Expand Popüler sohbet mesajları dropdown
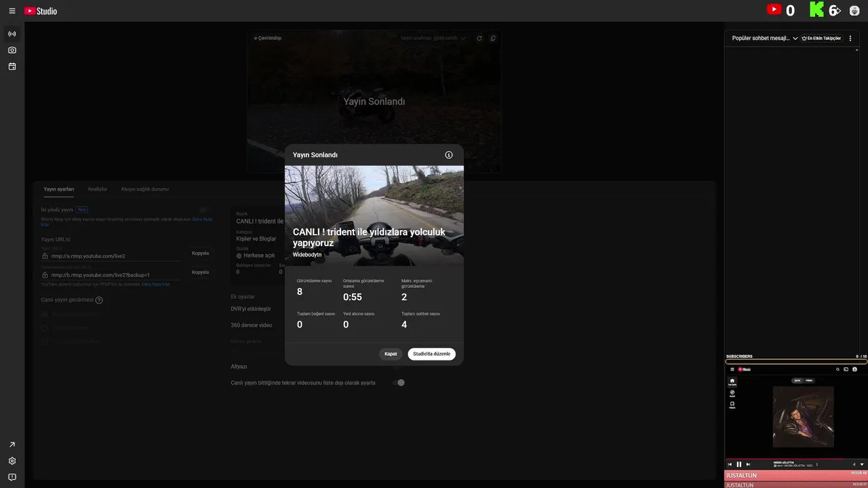Screen dimensions: 868x488 click(x=765, y=39)
